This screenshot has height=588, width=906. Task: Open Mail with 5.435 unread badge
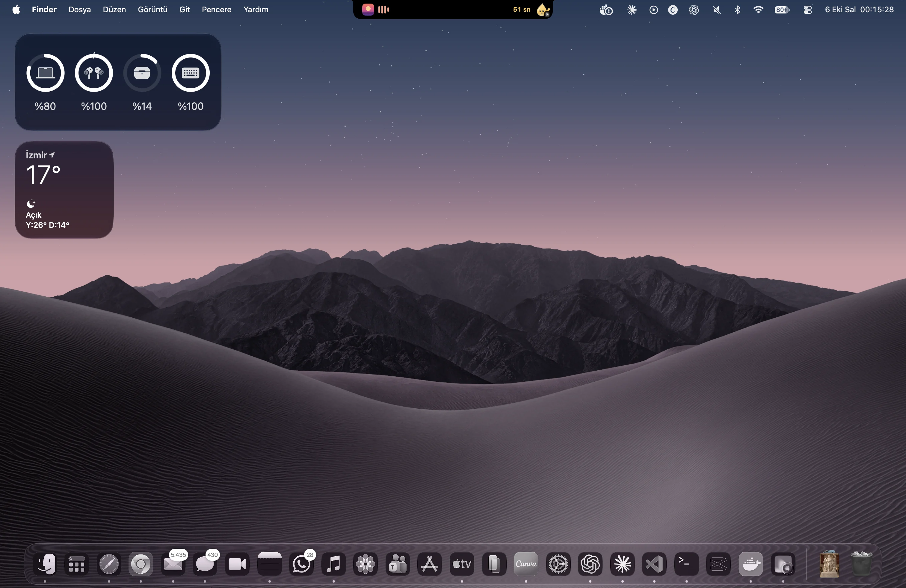(x=173, y=564)
